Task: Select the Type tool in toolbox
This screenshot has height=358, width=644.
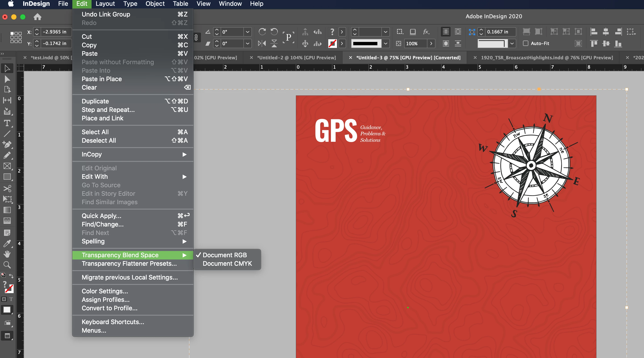Action: pyautogui.click(x=7, y=123)
